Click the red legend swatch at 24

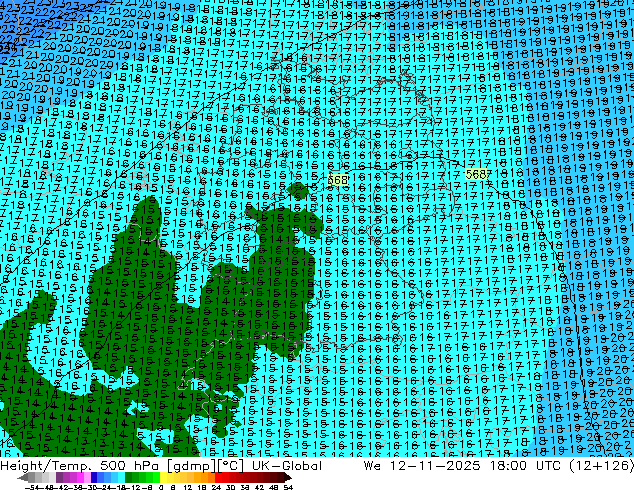[218, 477]
